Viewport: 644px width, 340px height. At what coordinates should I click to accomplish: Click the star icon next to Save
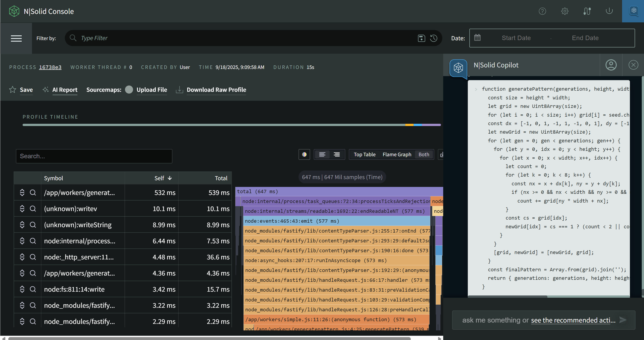tap(13, 90)
